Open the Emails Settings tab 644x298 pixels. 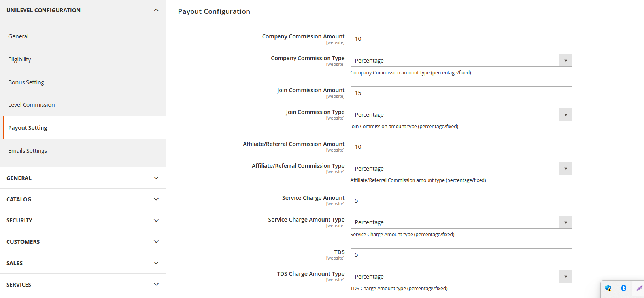[28, 151]
